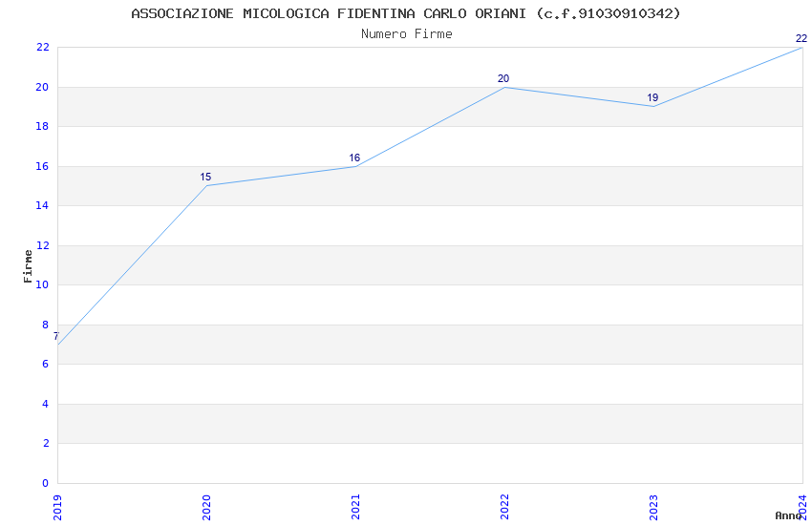Click the y-axis tick label 12

point(42,245)
